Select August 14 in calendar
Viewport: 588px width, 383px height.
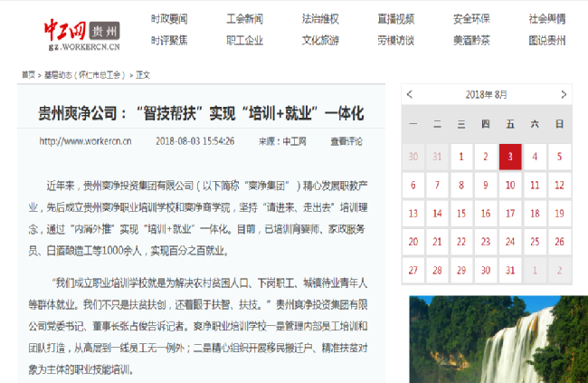[437, 214]
